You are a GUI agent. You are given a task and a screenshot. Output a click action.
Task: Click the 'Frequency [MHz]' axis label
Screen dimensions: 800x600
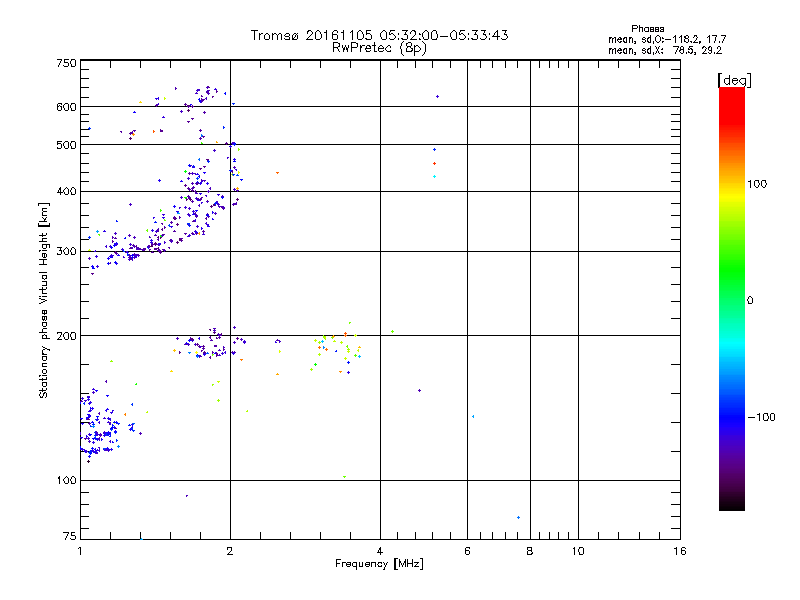pyautogui.click(x=379, y=564)
